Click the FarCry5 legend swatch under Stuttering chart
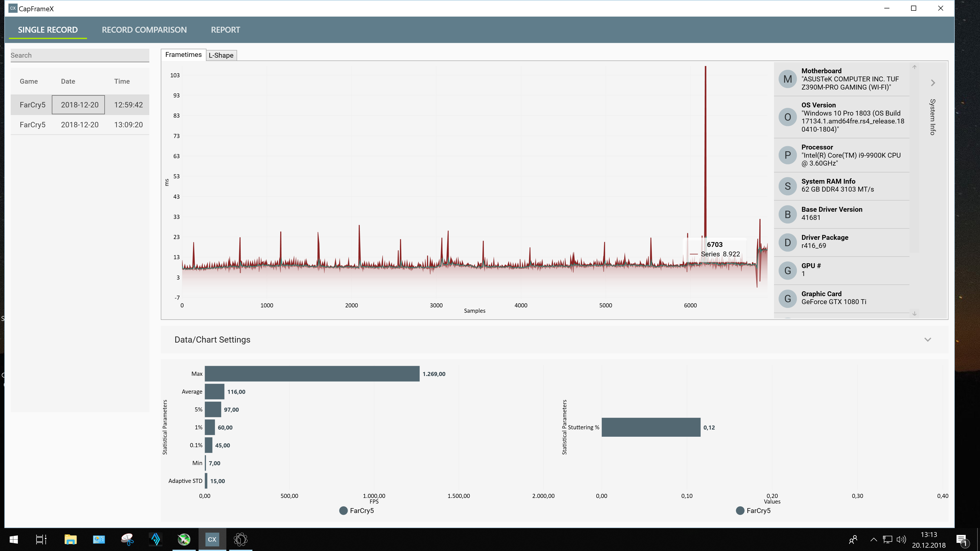The image size is (980, 551). [x=740, y=511]
